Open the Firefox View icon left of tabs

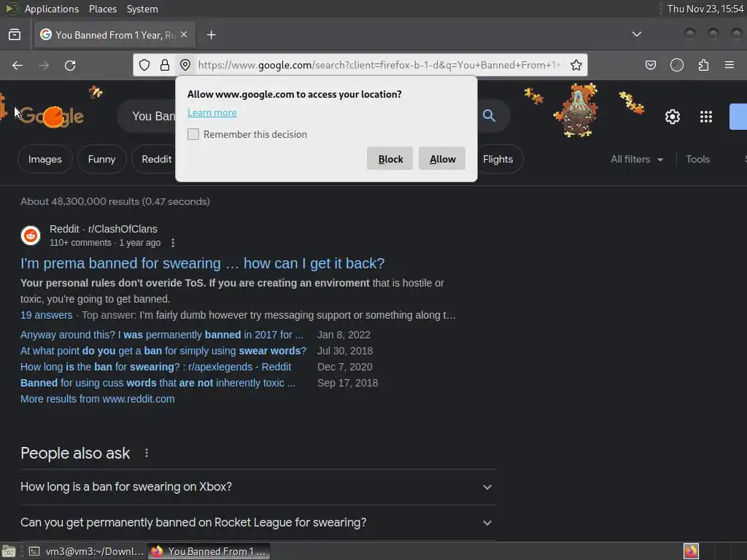point(15,35)
